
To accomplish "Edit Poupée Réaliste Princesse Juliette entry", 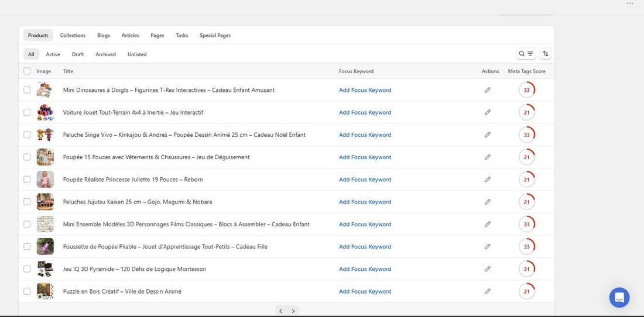I will (488, 179).
